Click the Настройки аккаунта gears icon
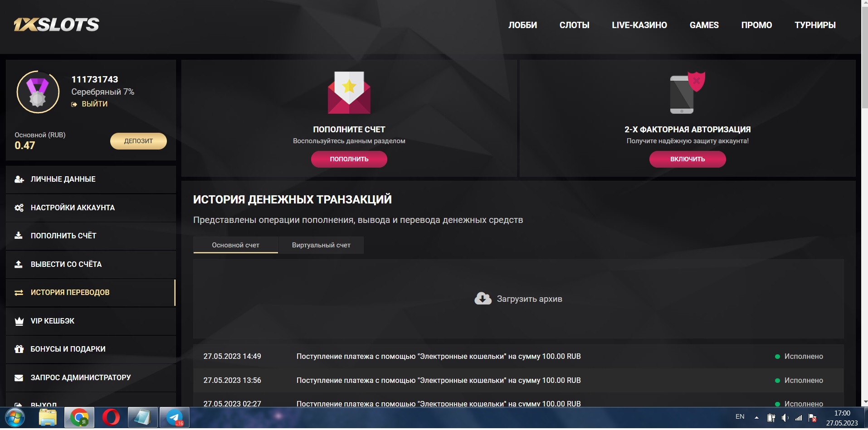The height and width of the screenshot is (430, 868). (x=18, y=208)
